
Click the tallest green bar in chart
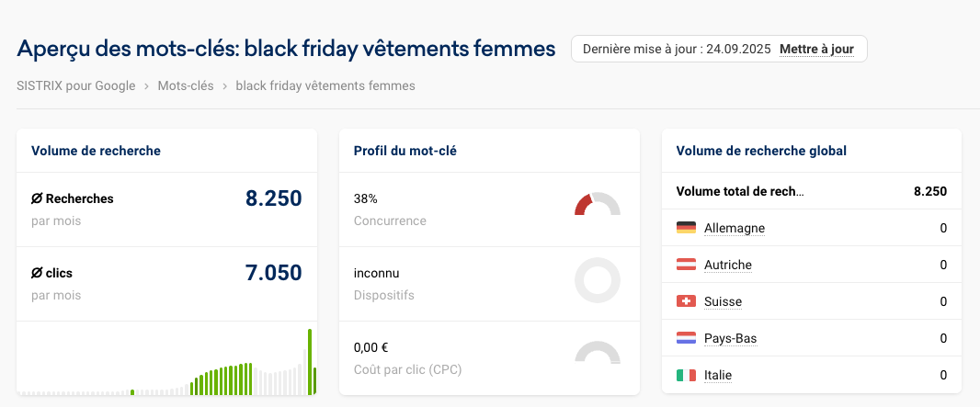click(x=310, y=362)
